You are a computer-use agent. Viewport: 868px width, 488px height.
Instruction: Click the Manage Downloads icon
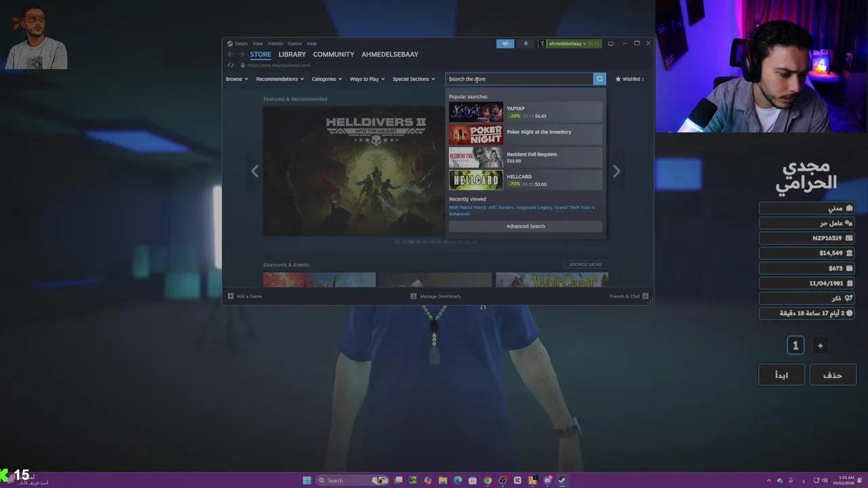pyautogui.click(x=414, y=296)
